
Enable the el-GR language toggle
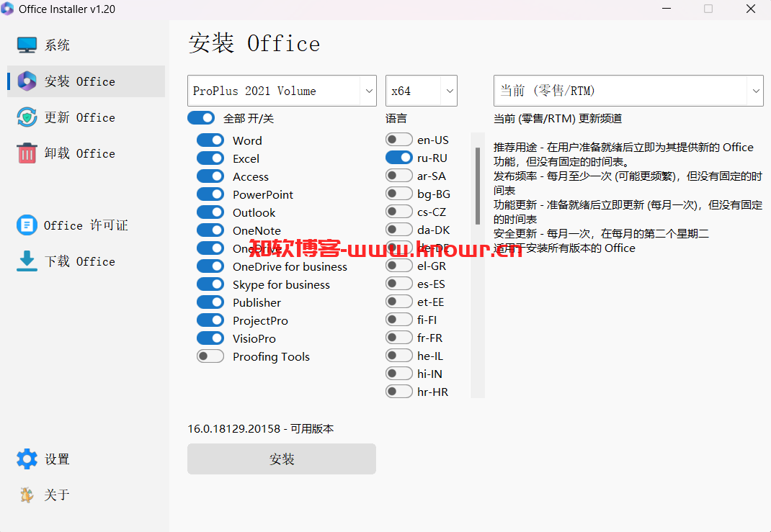tap(398, 266)
